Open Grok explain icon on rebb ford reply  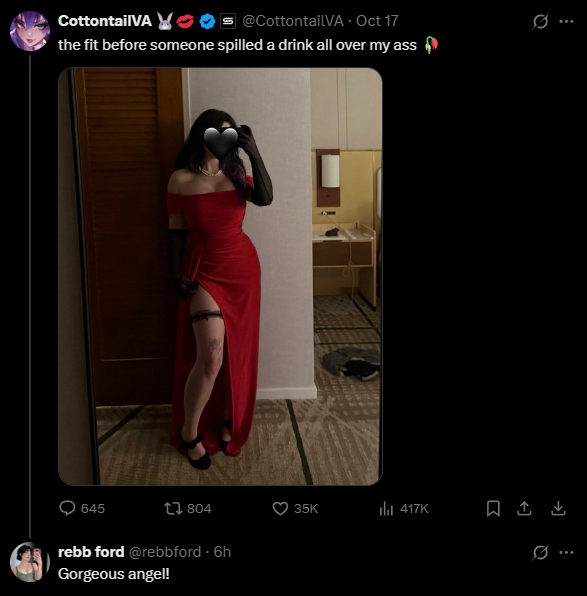[x=540, y=552]
